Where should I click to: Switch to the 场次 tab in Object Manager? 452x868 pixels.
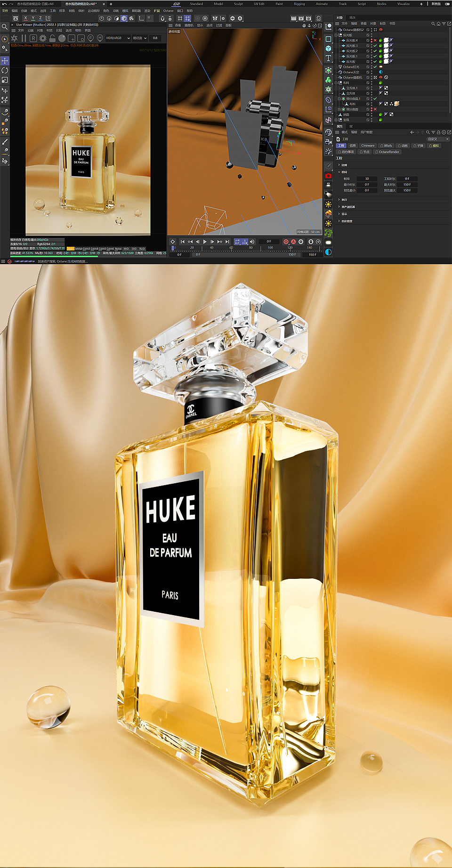click(353, 18)
